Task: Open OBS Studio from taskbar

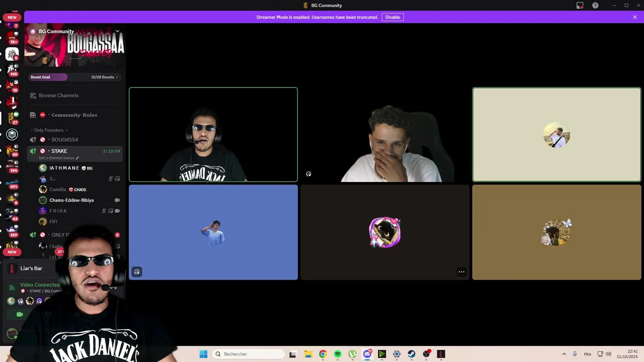Action: tap(427, 354)
